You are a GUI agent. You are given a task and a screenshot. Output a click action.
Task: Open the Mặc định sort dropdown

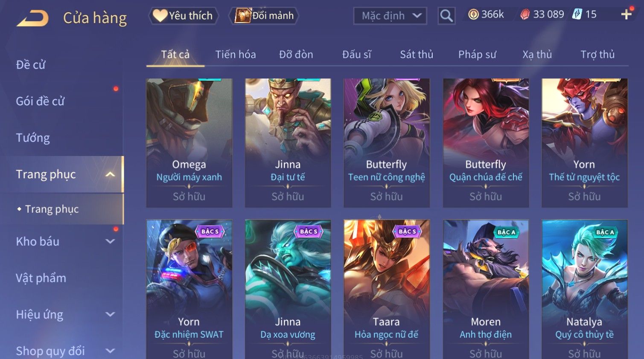390,16
